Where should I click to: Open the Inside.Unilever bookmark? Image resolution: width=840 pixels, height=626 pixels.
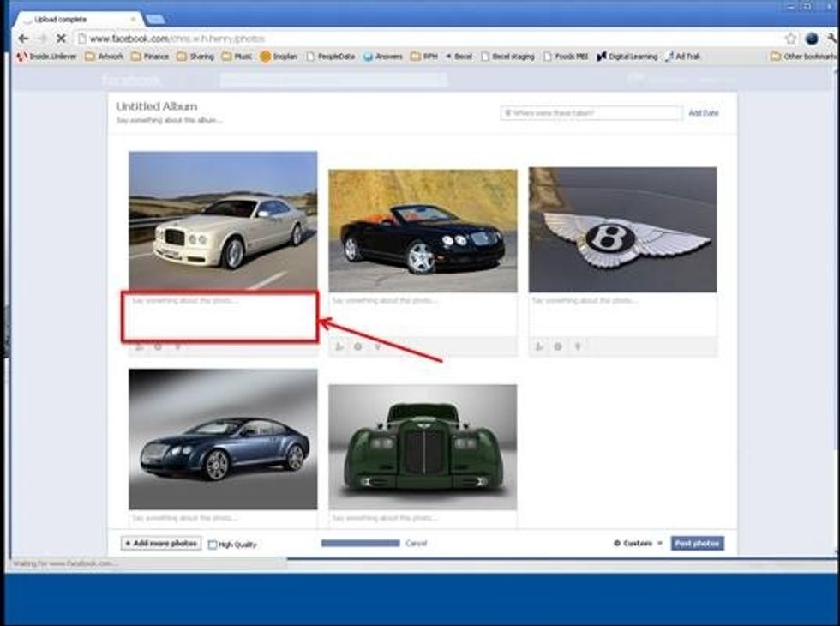[46, 57]
